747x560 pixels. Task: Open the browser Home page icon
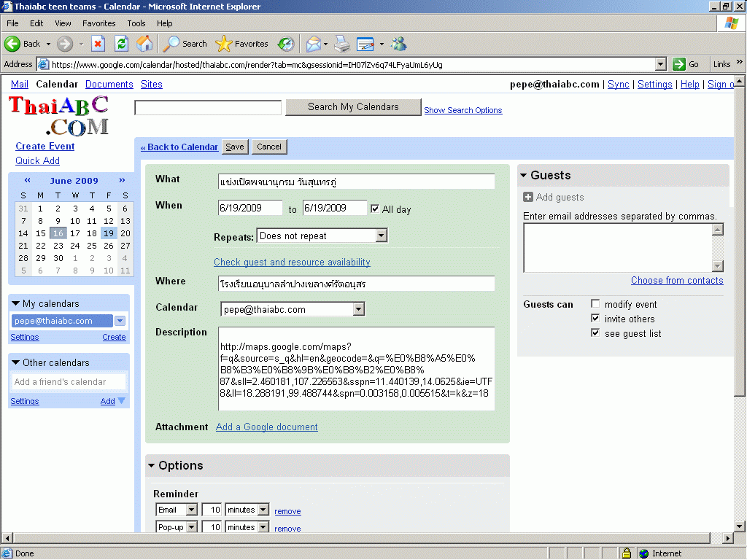click(x=144, y=44)
